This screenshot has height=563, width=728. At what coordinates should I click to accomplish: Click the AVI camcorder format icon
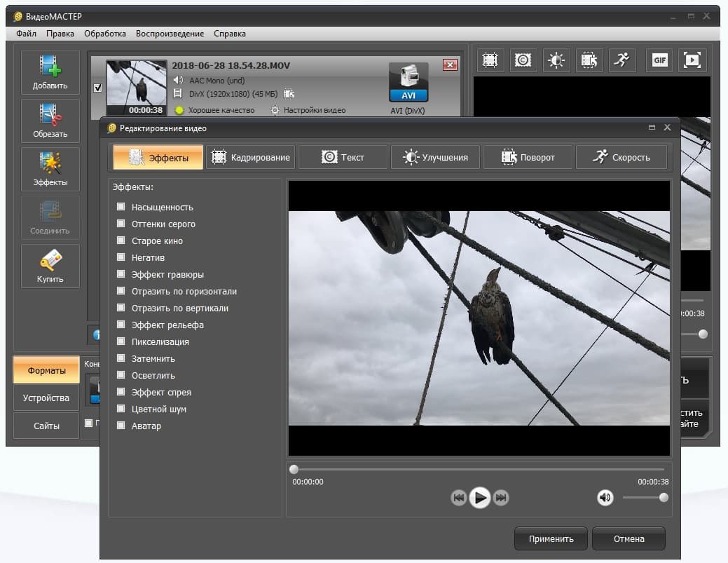point(408,82)
